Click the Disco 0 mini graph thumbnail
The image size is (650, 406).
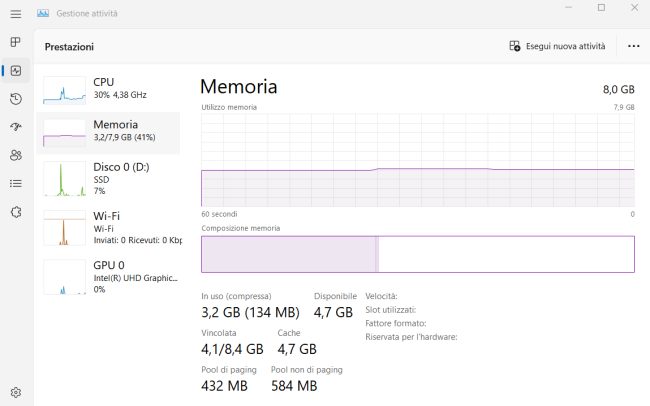64,179
